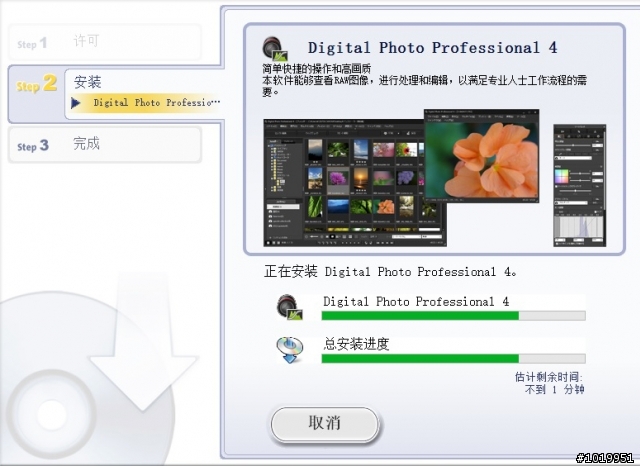Select Step 1 许可 in sidebar

click(x=105, y=42)
